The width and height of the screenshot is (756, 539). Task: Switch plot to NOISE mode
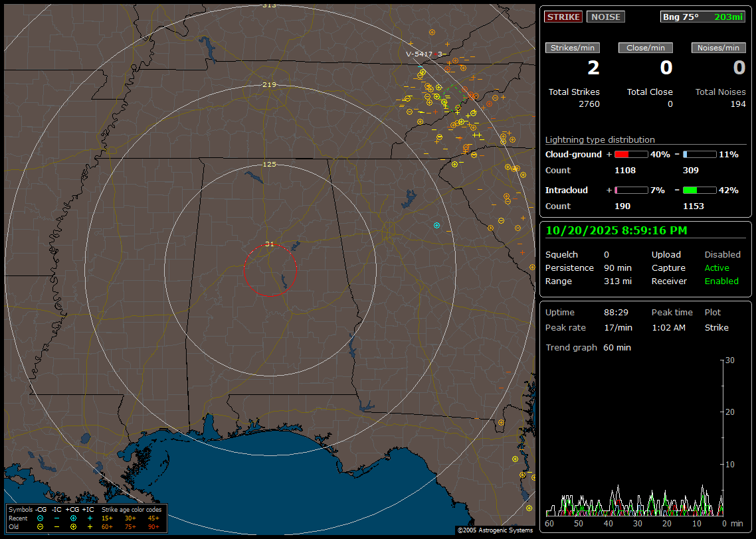pos(605,17)
